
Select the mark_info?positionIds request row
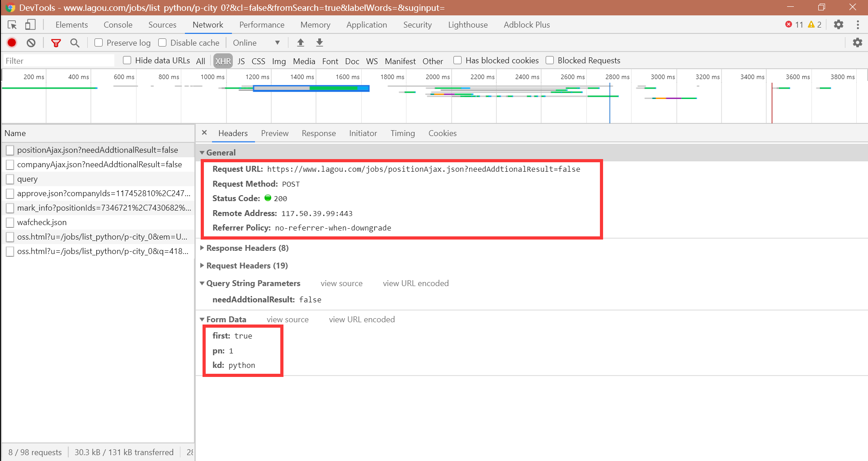coord(98,208)
